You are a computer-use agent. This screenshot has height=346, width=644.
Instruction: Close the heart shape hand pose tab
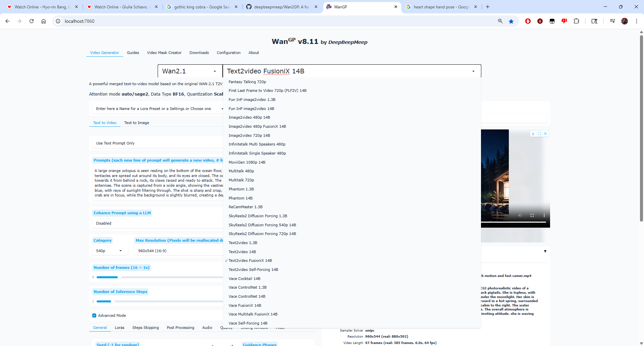476,7
